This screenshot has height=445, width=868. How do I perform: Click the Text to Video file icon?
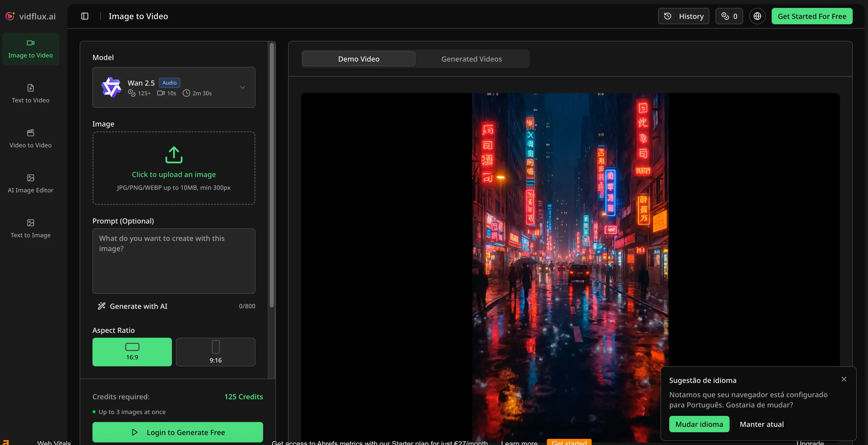pos(31,88)
